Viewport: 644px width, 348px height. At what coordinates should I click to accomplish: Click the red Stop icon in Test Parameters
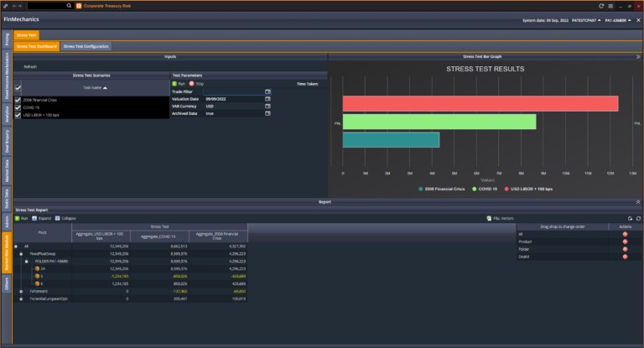(192, 83)
